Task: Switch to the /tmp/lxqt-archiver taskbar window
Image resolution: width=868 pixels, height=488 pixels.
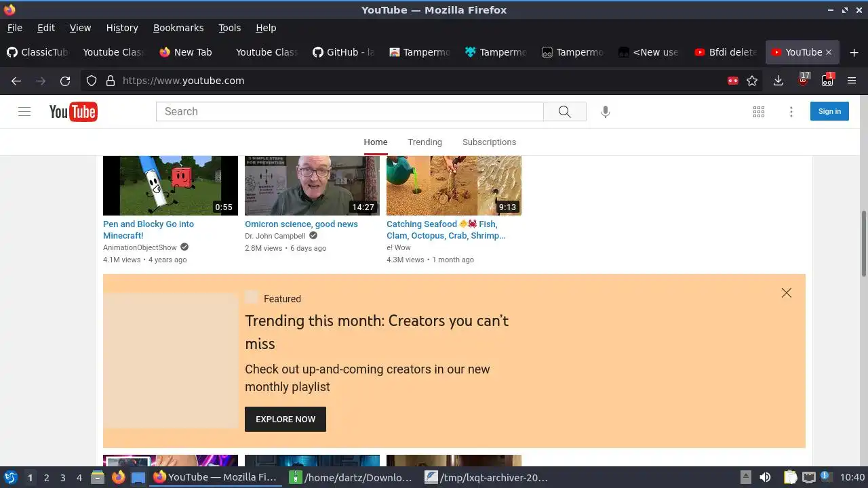Action: coord(486,477)
